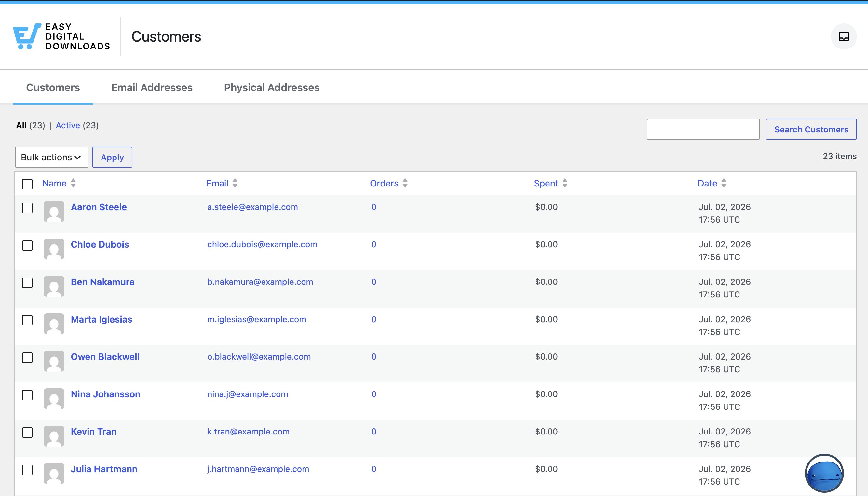The height and width of the screenshot is (496, 868).
Task: Click email b.nakamura@example.com
Action: click(260, 282)
